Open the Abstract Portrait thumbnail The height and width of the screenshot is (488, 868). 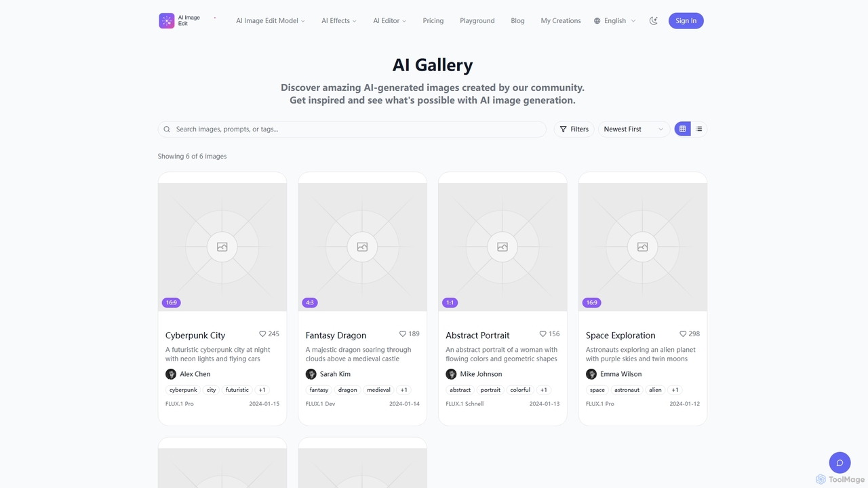pos(502,247)
